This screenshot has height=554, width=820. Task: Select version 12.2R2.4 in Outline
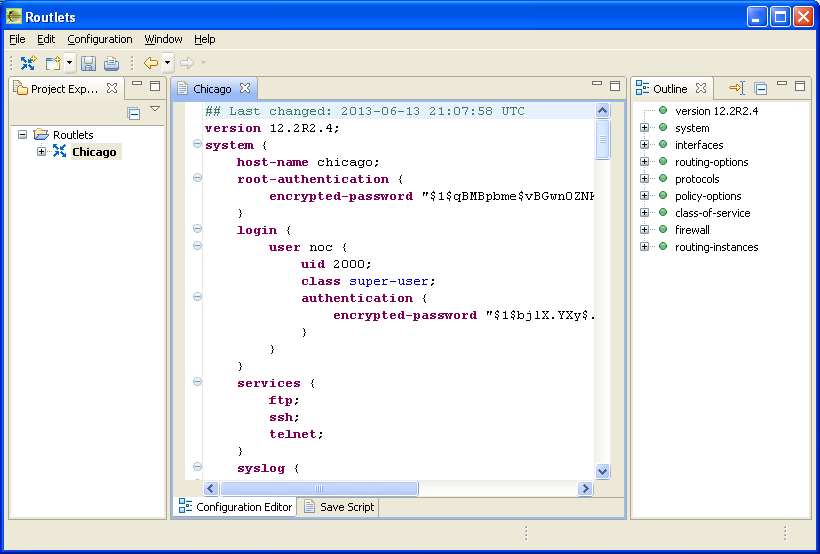716,111
